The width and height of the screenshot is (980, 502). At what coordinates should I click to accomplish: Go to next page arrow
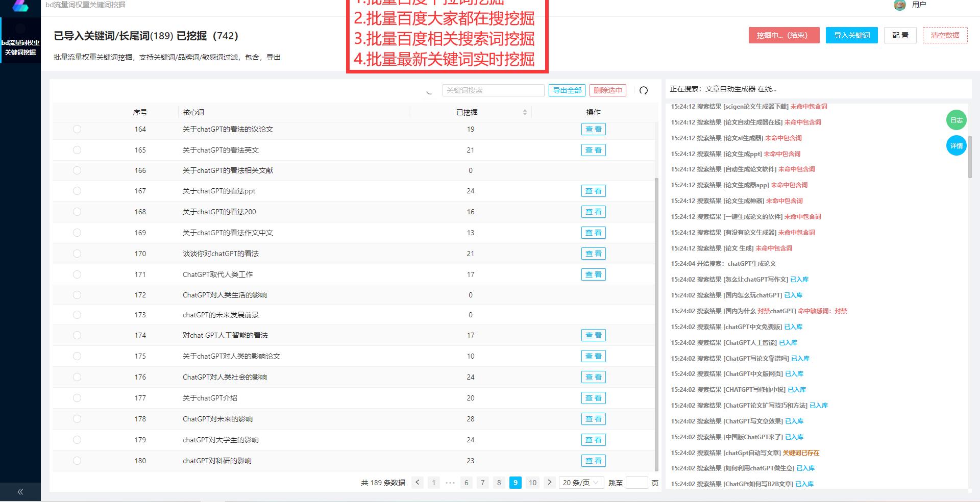[549, 482]
